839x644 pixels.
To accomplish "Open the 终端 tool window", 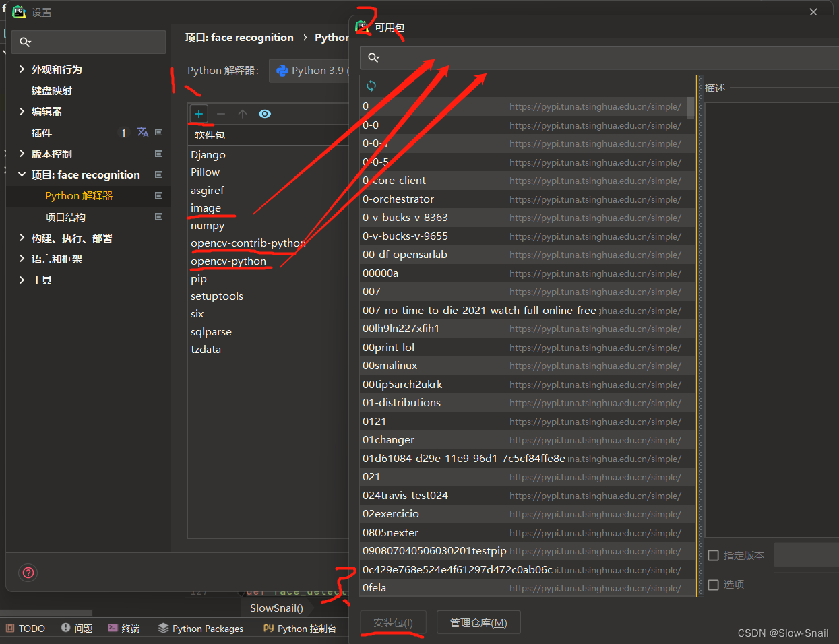I will point(123,629).
